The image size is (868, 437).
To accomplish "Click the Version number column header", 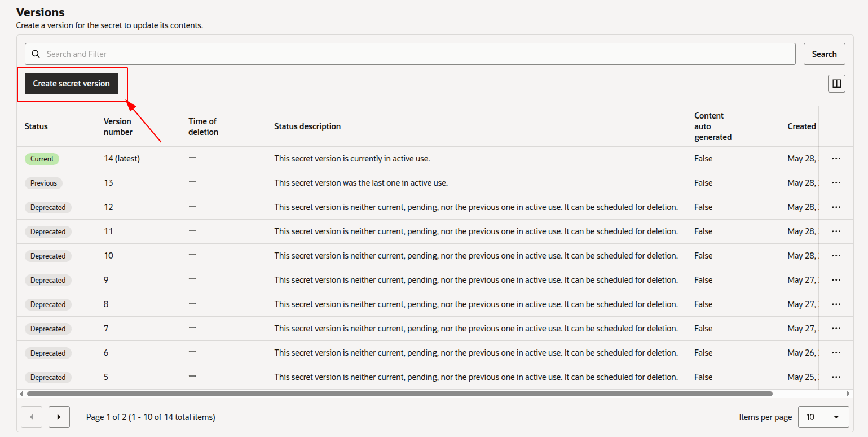I will point(117,126).
